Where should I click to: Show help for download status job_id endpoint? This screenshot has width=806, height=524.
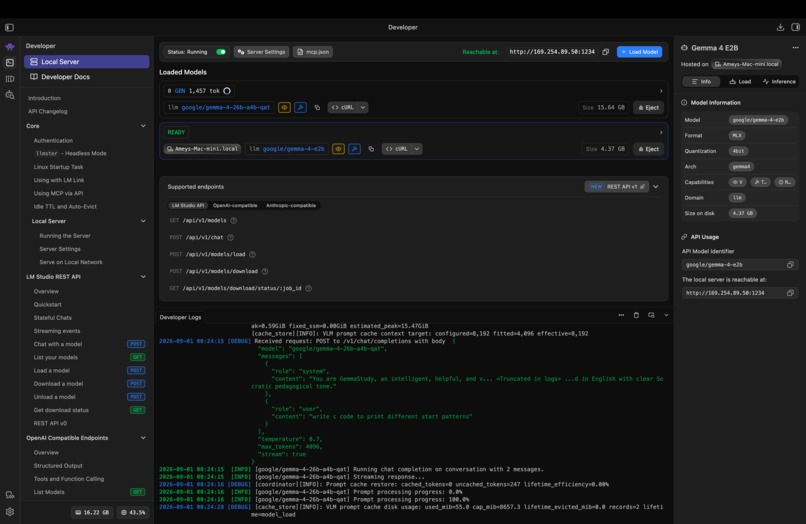click(x=308, y=288)
